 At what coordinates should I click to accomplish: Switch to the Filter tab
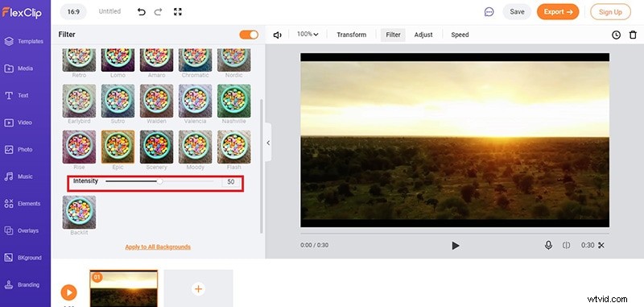tap(393, 35)
